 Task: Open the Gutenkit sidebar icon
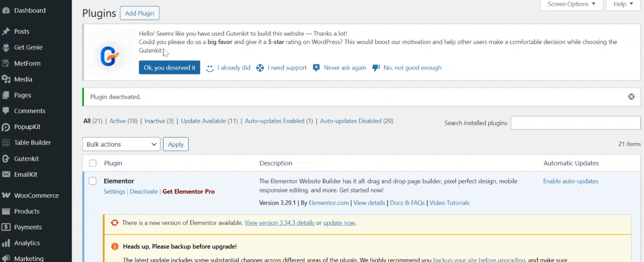point(6,159)
